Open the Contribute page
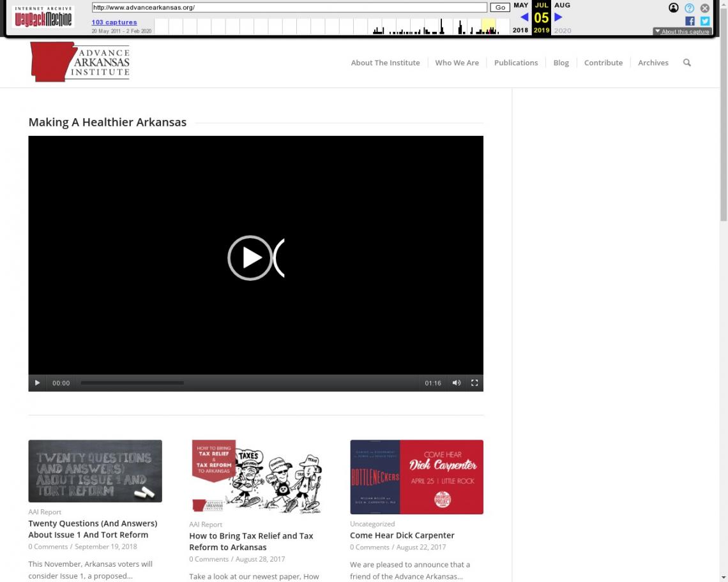The height and width of the screenshot is (582, 728). pyautogui.click(x=603, y=63)
